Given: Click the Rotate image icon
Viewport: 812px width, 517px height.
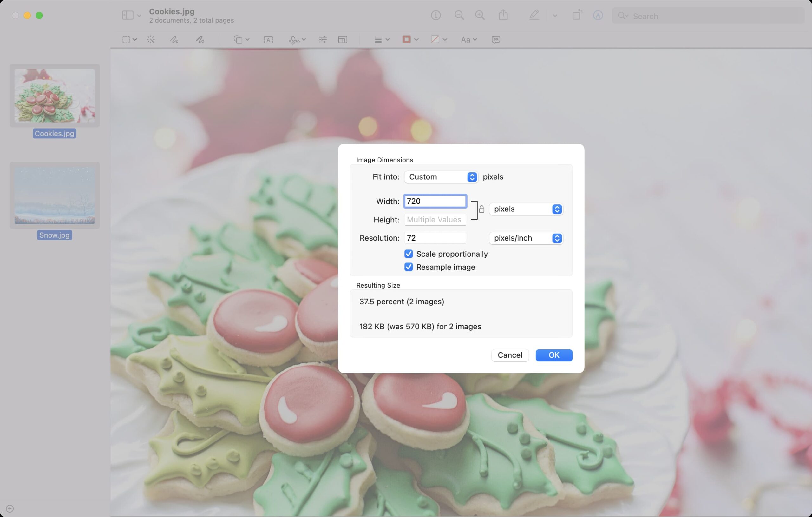Looking at the screenshot, I should pos(577,16).
